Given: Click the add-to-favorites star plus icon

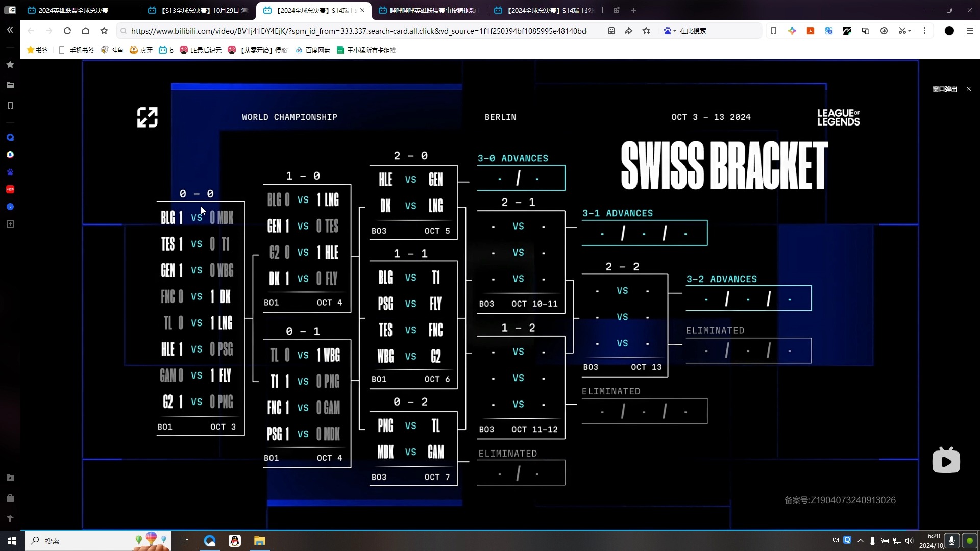Looking at the screenshot, I should [647, 31].
